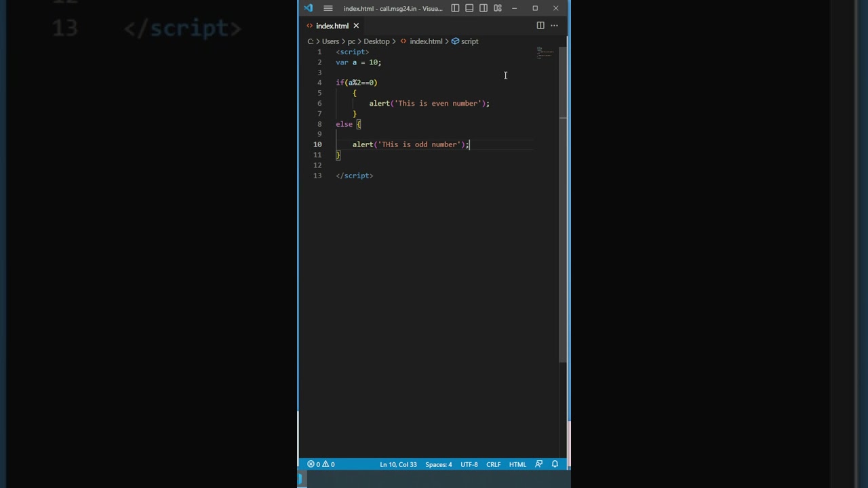
Task: Select the index.html editor tab
Action: tap(332, 26)
